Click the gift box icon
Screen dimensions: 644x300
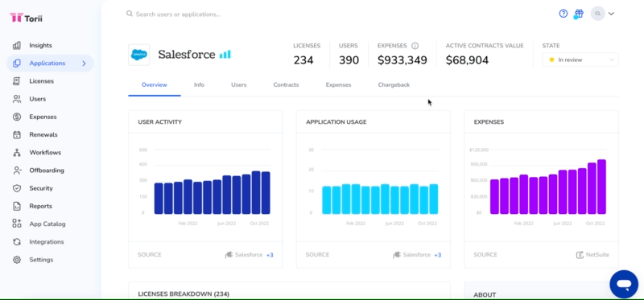[579, 14]
